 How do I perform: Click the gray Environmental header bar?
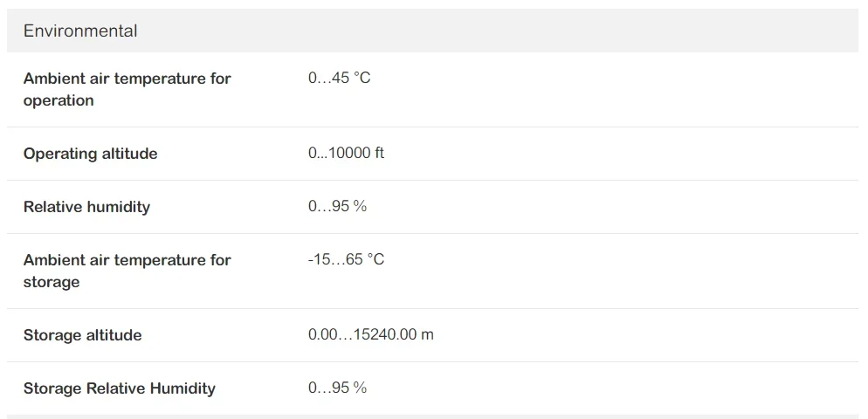click(x=432, y=31)
